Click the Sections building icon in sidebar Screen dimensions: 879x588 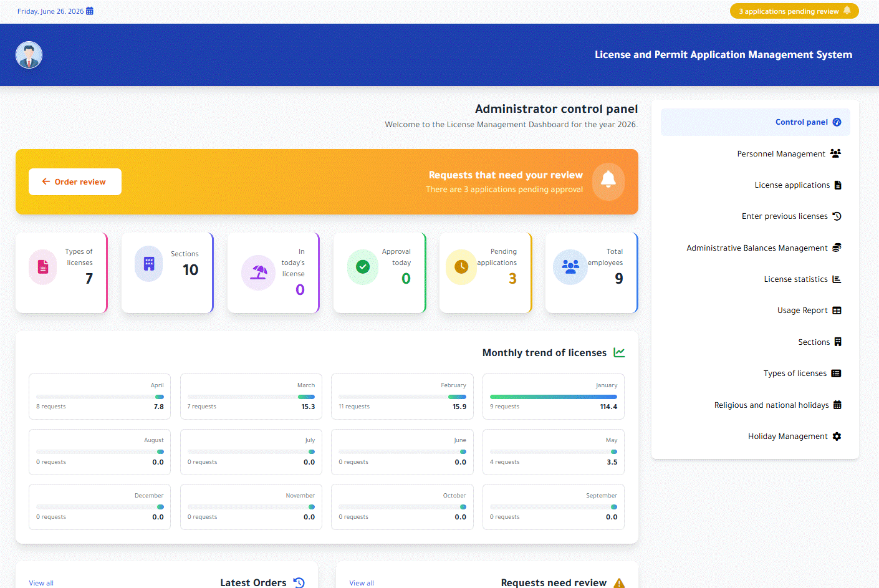tap(838, 342)
